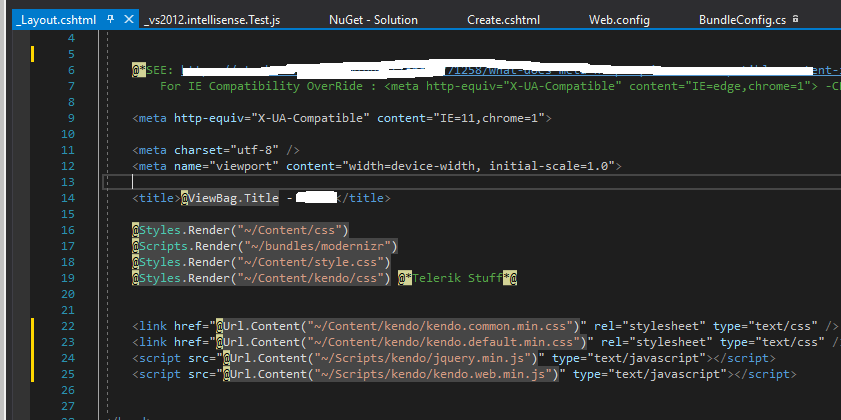Click type="text/javascript" on line 24
Viewport: 841px width, 420px height.
pyautogui.click(x=629, y=358)
